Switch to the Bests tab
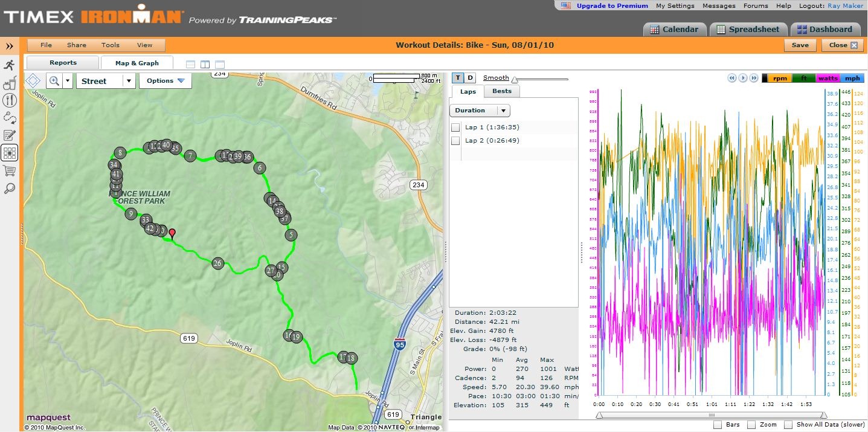The height and width of the screenshot is (432, 868). (502, 91)
